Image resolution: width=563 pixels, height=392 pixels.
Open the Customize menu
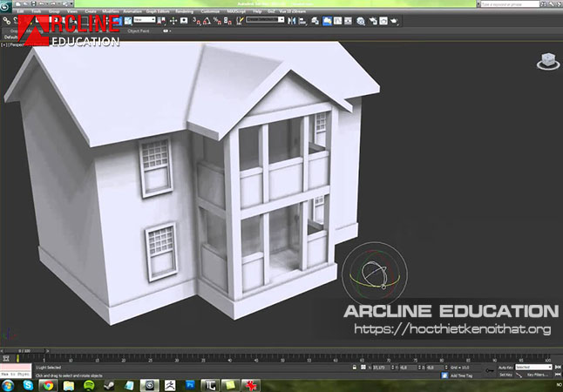click(210, 11)
